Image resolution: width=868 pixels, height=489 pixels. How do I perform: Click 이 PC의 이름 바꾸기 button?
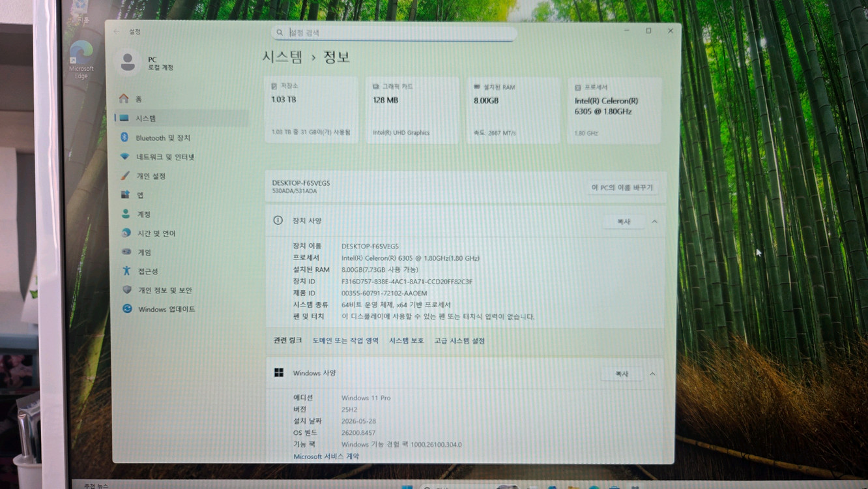click(622, 188)
